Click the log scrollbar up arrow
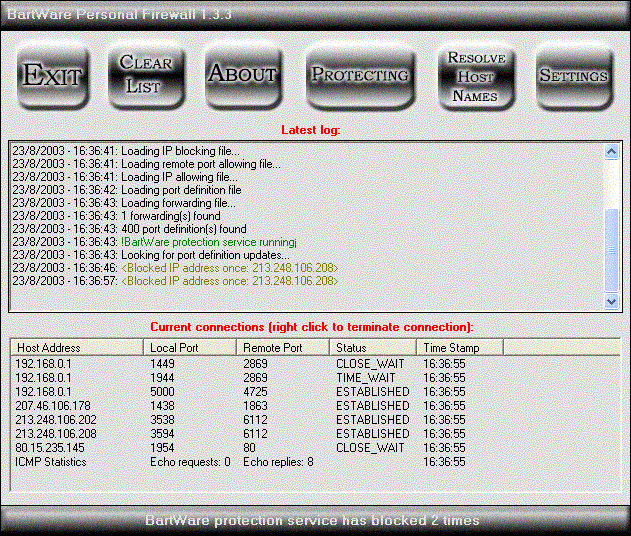This screenshot has height=536, width=631. (611, 152)
